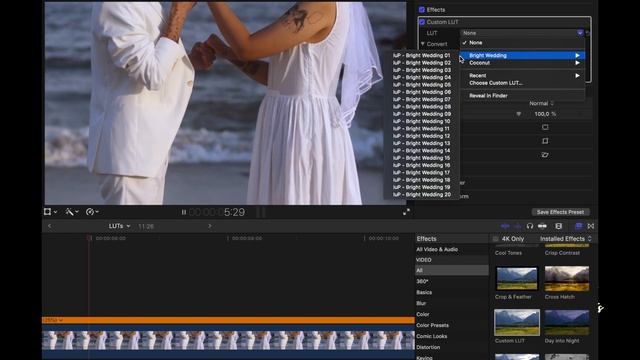
Task: Pause playback in the viewer
Action: click(184, 212)
